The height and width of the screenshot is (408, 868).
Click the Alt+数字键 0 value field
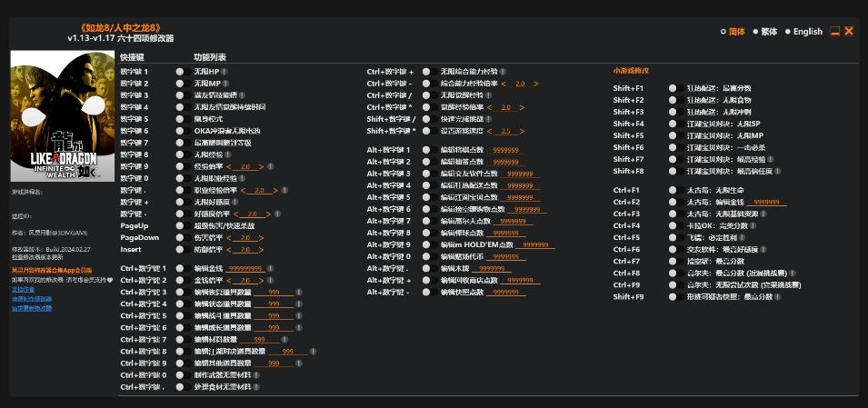click(505, 257)
